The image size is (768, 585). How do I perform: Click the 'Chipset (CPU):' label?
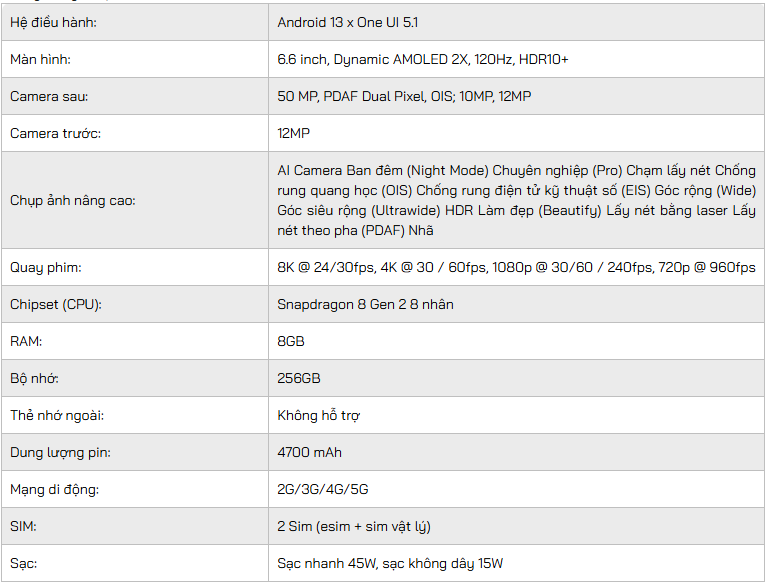tap(56, 304)
